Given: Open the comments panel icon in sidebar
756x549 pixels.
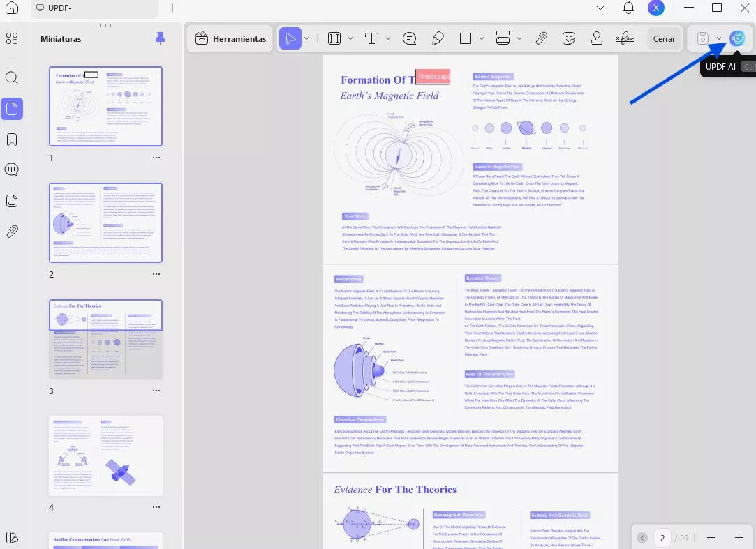Looking at the screenshot, I should coord(12,170).
